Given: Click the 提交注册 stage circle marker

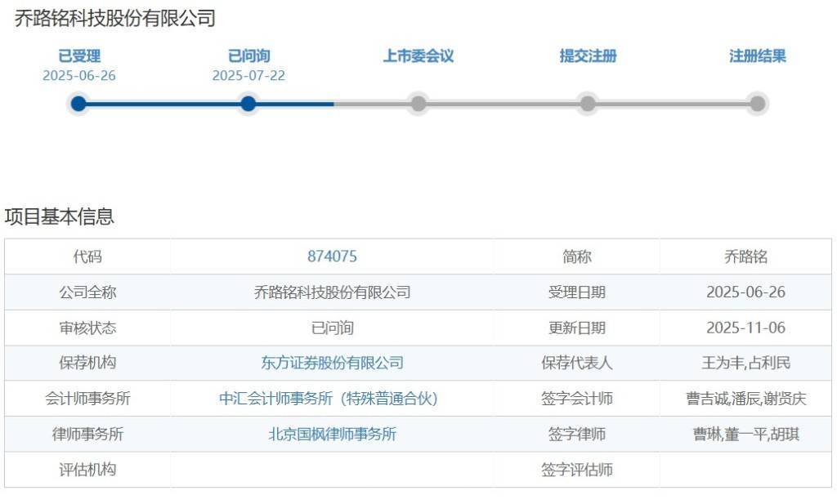Looking at the screenshot, I should 588,104.
